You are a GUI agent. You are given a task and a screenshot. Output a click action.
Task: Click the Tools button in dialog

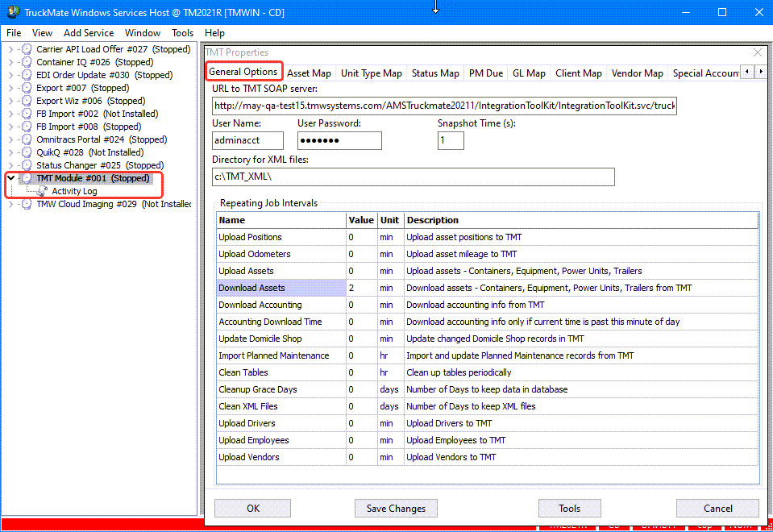click(x=569, y=509)
